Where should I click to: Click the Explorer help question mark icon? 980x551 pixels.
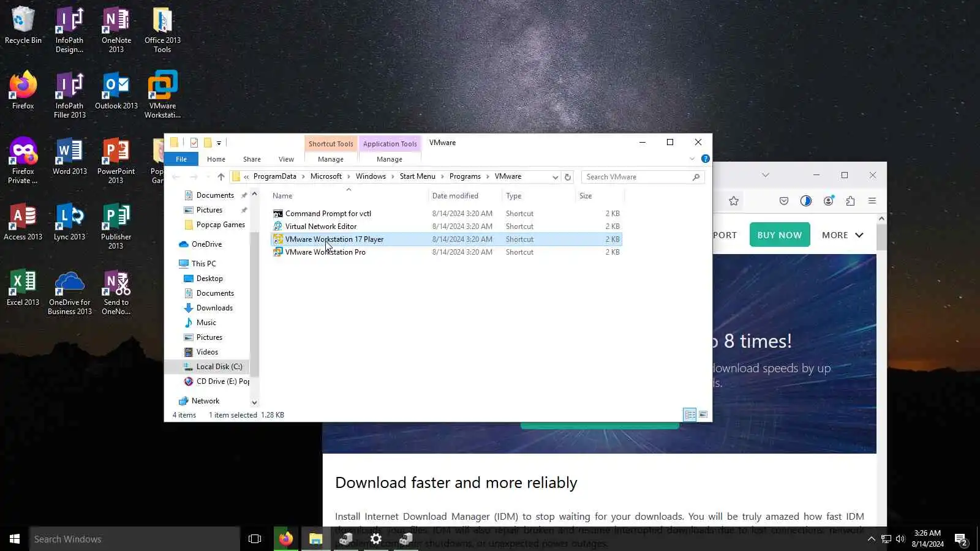[x=706, y=159]
